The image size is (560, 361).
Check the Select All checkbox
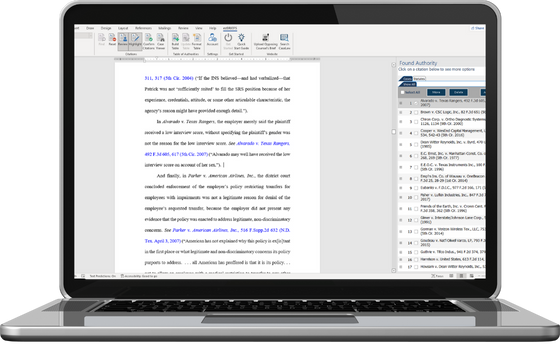402,92
